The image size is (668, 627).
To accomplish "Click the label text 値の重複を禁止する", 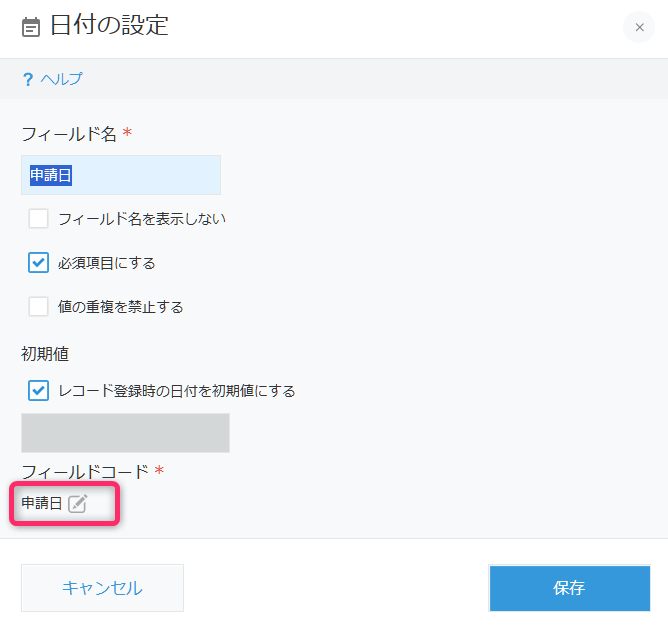I will pyautogui.click(x=121, y=307).
